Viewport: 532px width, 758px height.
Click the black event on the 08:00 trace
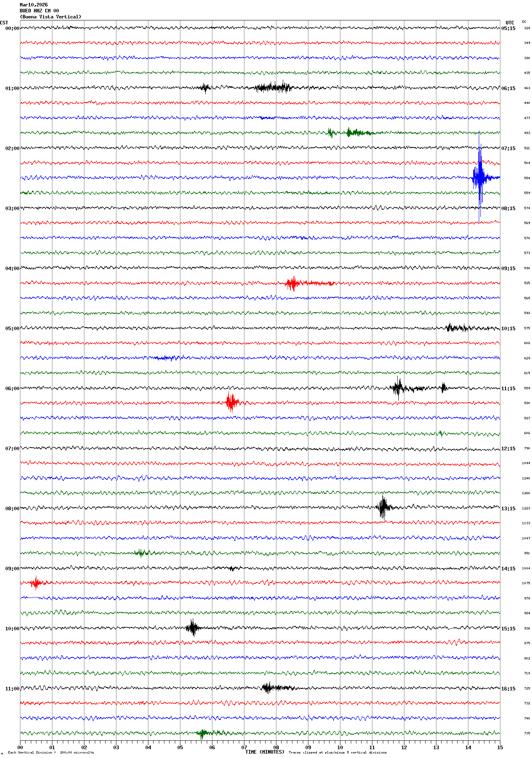point(383,507)
